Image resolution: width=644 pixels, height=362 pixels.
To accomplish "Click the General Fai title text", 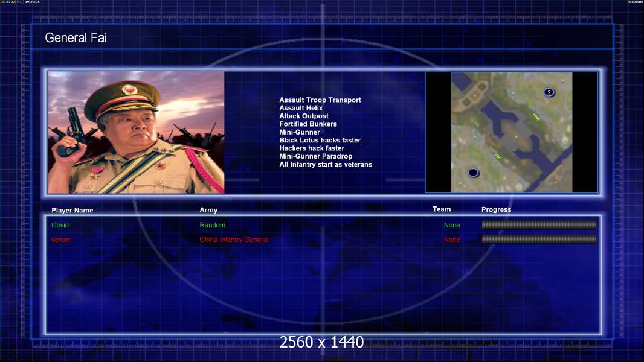I will [x=76, y=38].
